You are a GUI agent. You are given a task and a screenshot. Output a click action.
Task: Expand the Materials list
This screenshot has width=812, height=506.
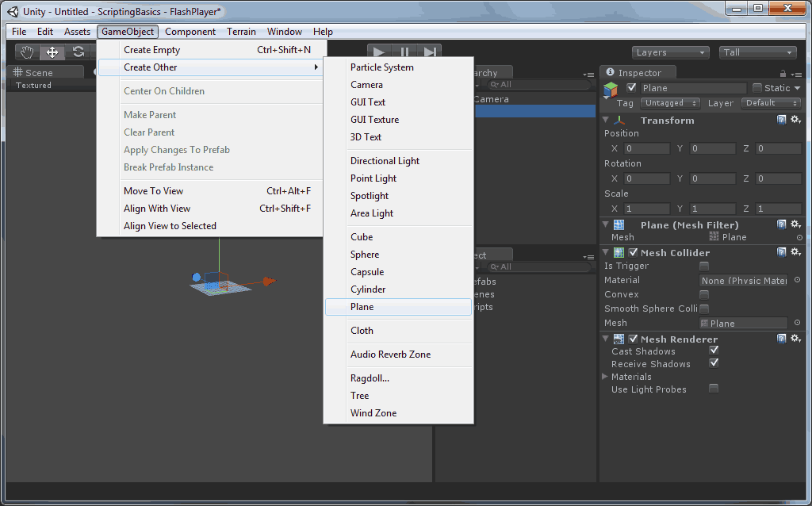(x=605, y=377)
